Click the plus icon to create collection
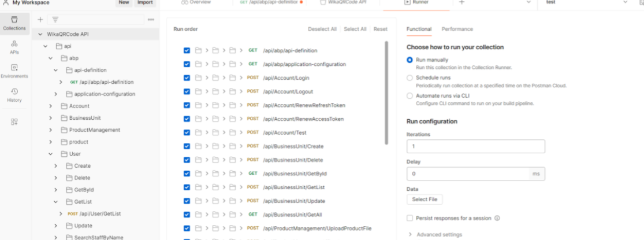 pyautogui.click(x=40, y=19)
